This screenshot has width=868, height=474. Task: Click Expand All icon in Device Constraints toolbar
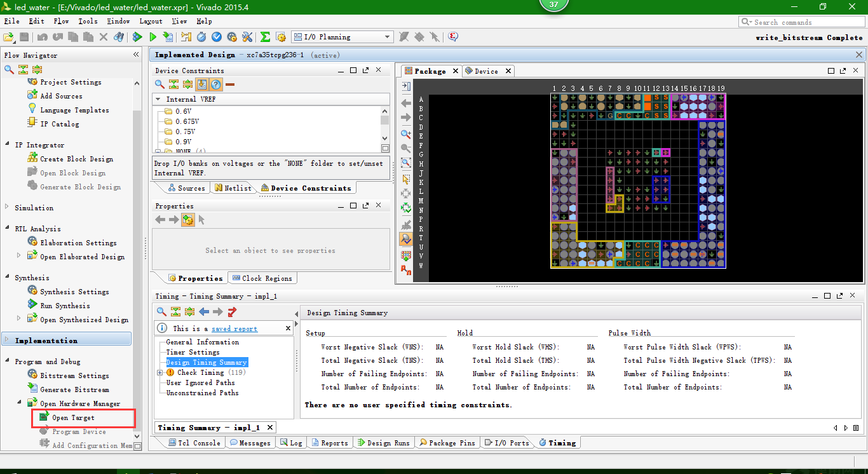pos(188,84)
